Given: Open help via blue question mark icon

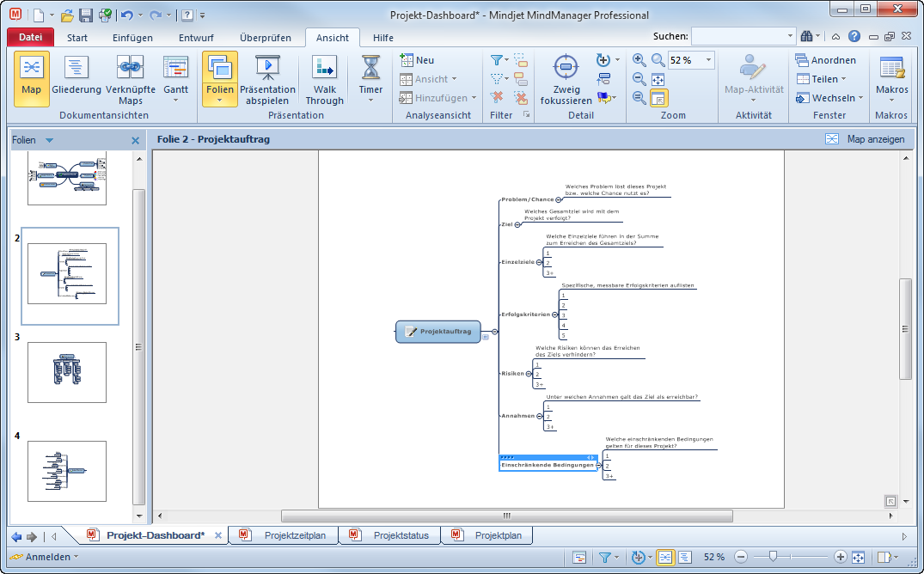Looking at the screenshot, I should (854, 37).
